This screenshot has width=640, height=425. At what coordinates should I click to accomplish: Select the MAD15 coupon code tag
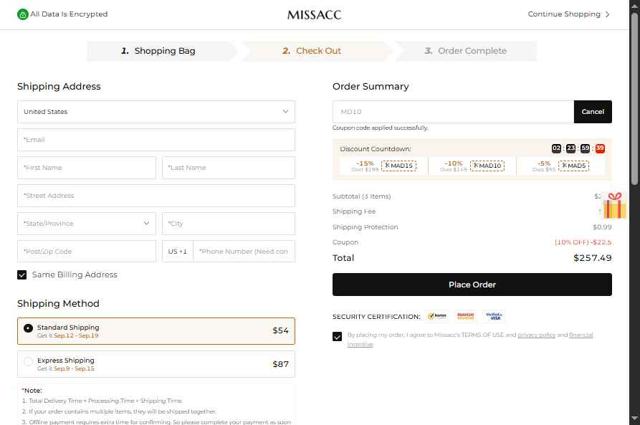[x=399, y=166]
